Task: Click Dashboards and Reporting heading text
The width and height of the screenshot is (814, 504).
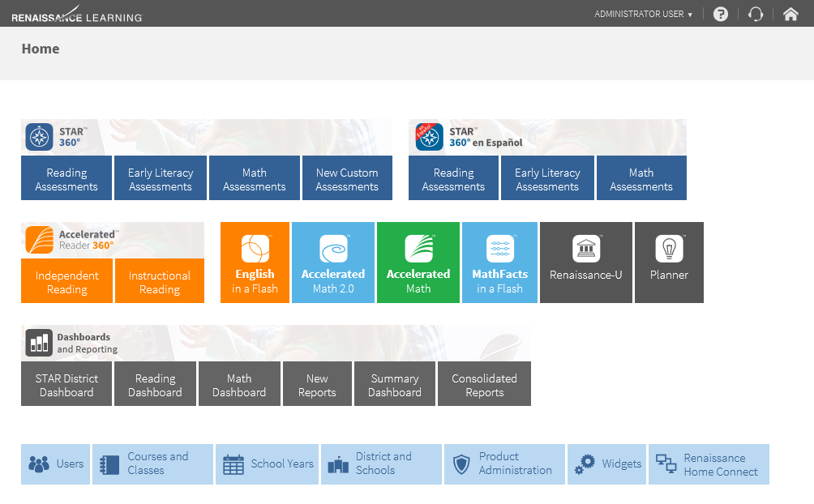Action: (88, 343)
